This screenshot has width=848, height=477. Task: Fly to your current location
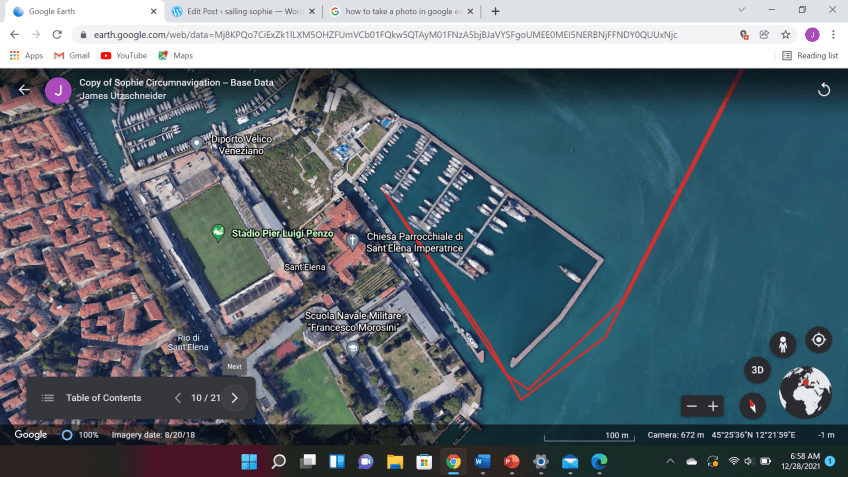click(x=818, y=340)
